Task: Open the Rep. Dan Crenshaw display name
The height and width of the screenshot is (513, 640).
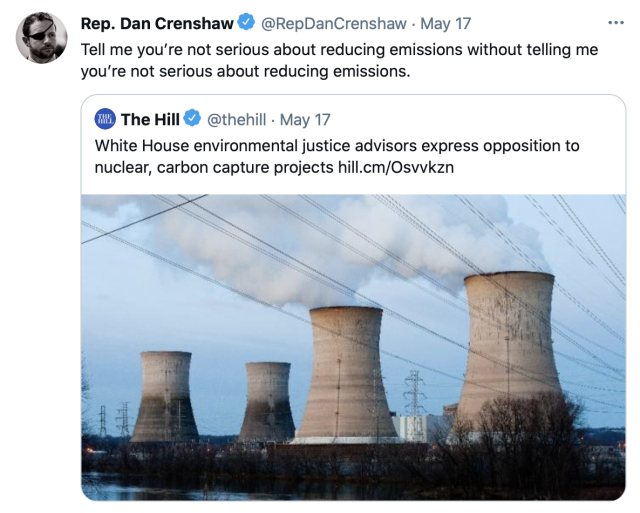Action: (x=157, y=22)
